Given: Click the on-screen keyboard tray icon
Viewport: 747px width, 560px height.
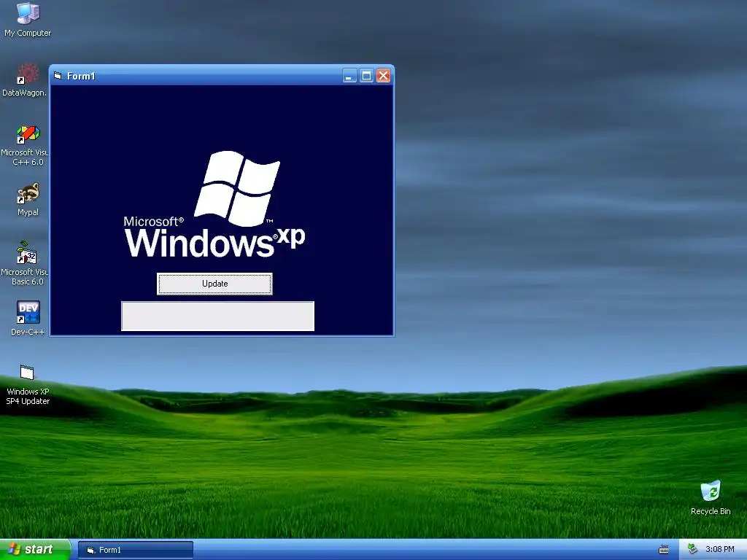Looking at the screenshot, I should [664, 550].
